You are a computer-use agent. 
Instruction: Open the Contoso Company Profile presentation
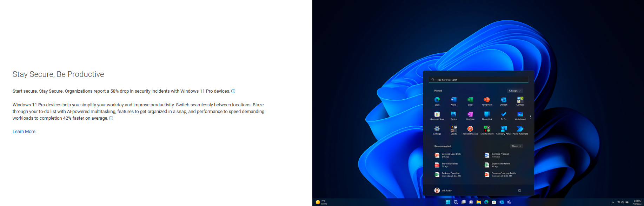[x=500, y=174]
